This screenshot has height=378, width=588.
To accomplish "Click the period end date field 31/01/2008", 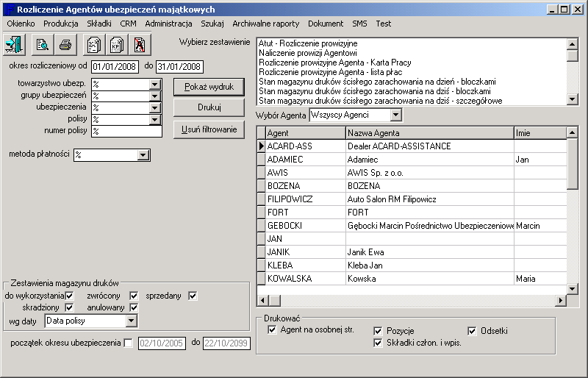I will click(x=179, y=67).
